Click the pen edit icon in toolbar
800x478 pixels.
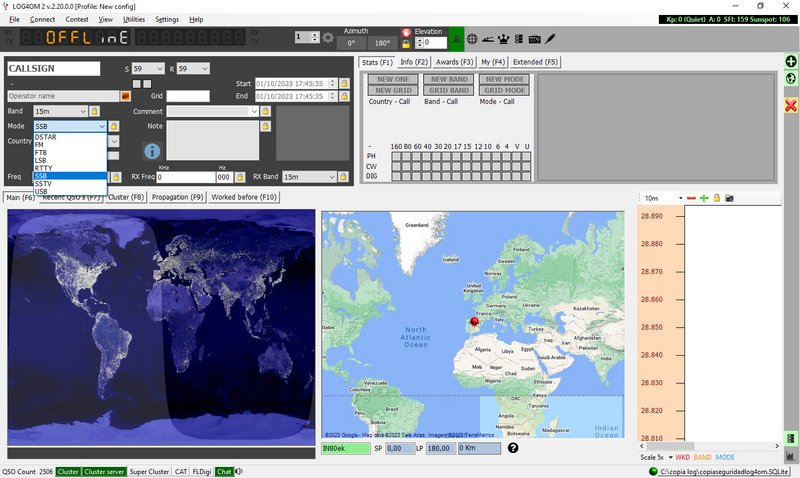(550, 39)
